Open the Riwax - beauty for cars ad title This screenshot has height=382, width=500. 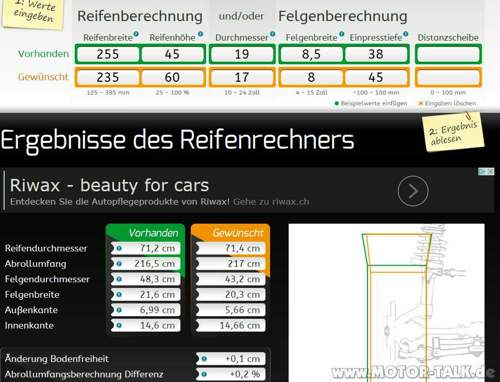(x=109, y=185)
